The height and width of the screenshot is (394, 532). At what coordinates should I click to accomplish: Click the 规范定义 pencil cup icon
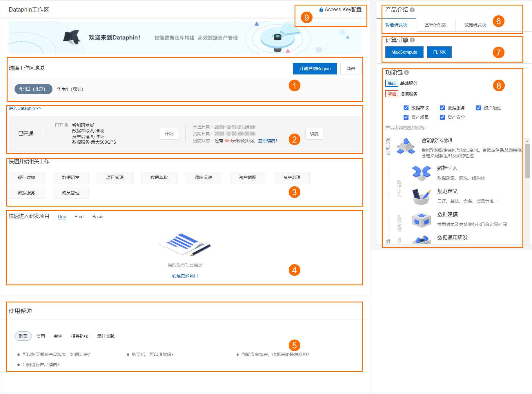tap(421, 196)
